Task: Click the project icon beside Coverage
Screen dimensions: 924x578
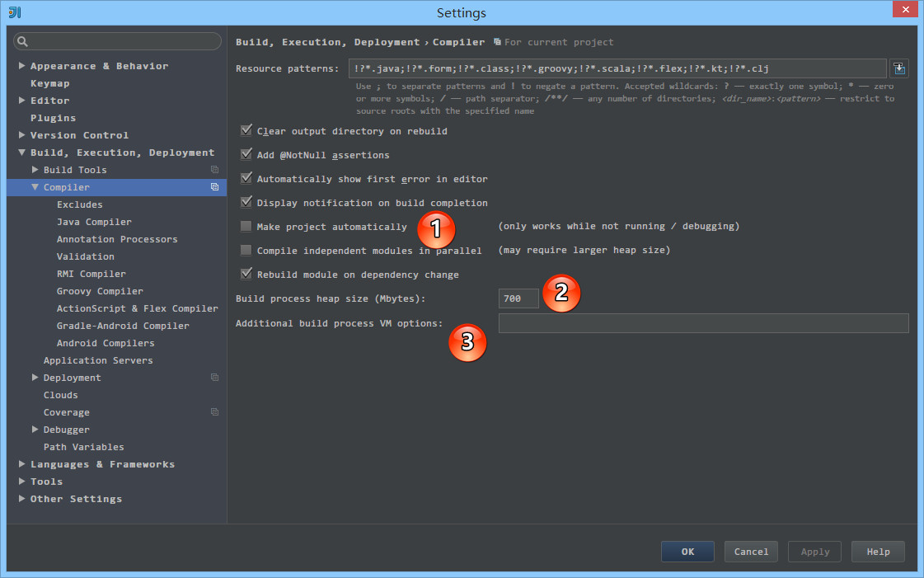Action: [x=214, y=412]
